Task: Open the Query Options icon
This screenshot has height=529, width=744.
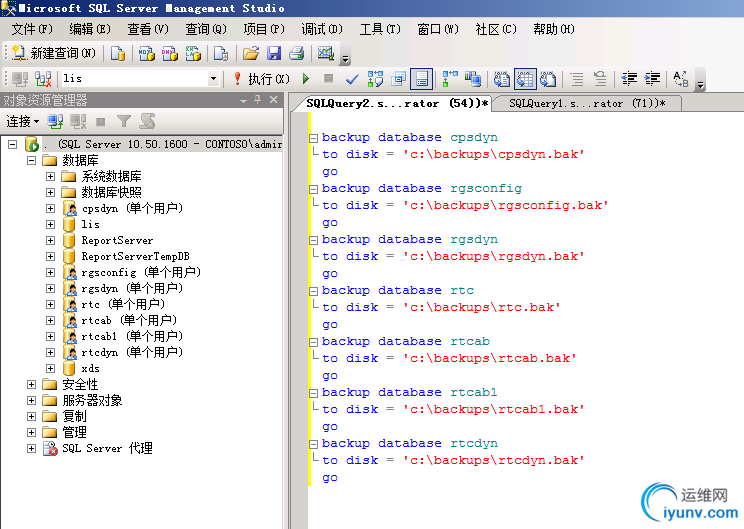Action: pyautogui.click(x=398, y=79)
